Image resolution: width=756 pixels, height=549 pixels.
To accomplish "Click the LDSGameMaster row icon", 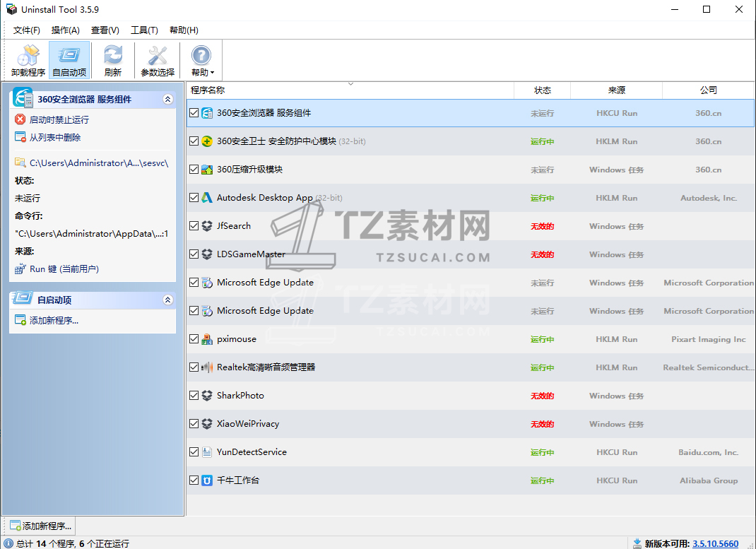I will pyautogui.click(x=207, y=254).
